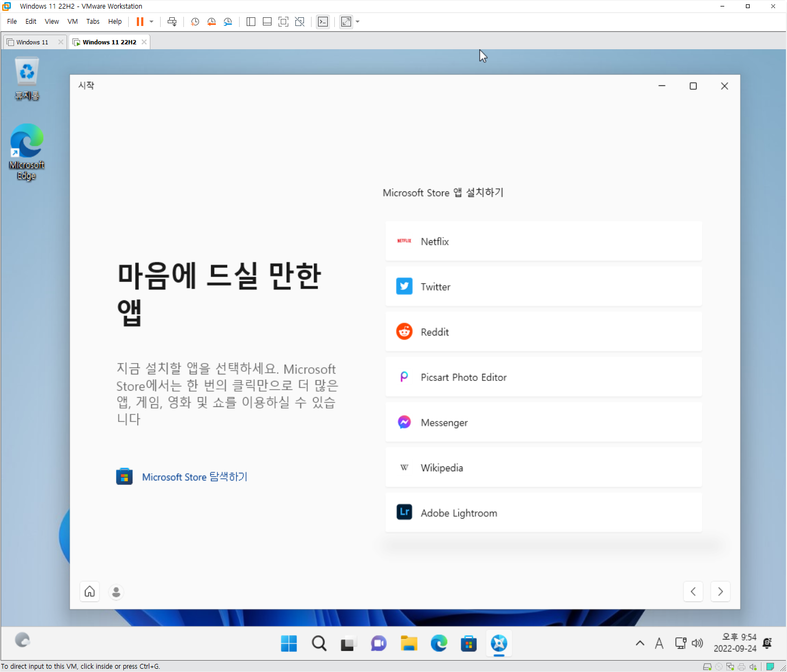
Task: Revert the VM to its snapshot
Action: [211, 22]
